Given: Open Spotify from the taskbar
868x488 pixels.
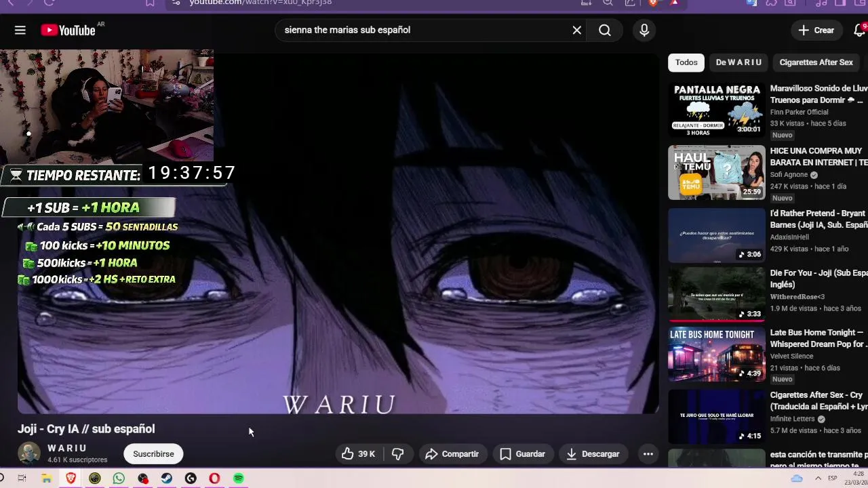Looking at the screenshot, I should (238, 479).
